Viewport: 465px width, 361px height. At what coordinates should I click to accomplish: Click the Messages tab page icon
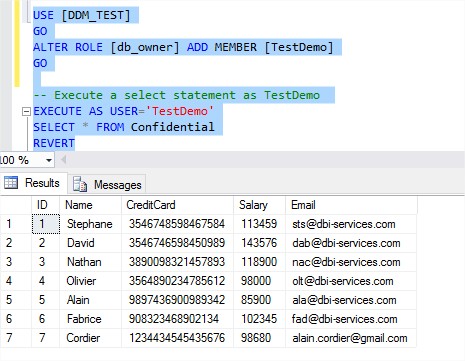[x=80, y=184]
